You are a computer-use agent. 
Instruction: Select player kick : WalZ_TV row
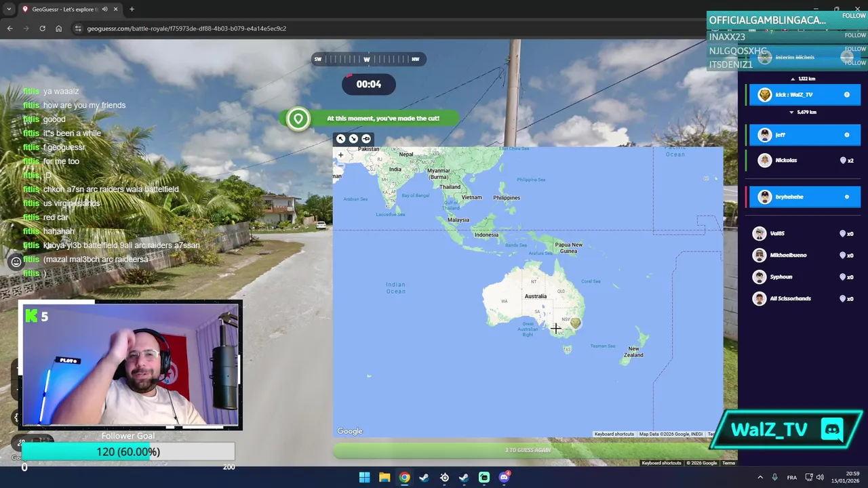pyautogui.click(x=804, y=95)
